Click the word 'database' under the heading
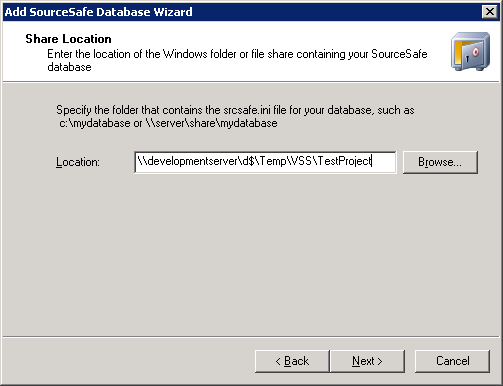This screenshot has width=503, height=386. coord(69,67)
